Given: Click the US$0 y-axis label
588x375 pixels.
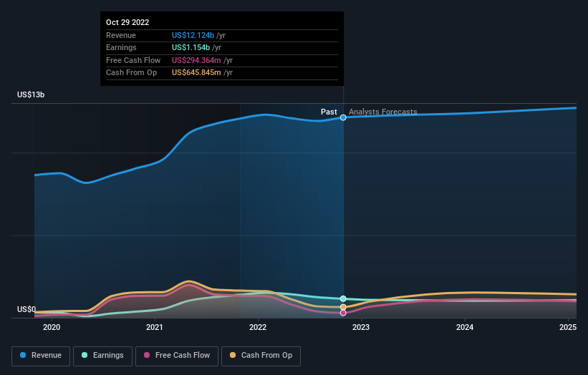Looking at the screenshot, I should tap(26, 309).
